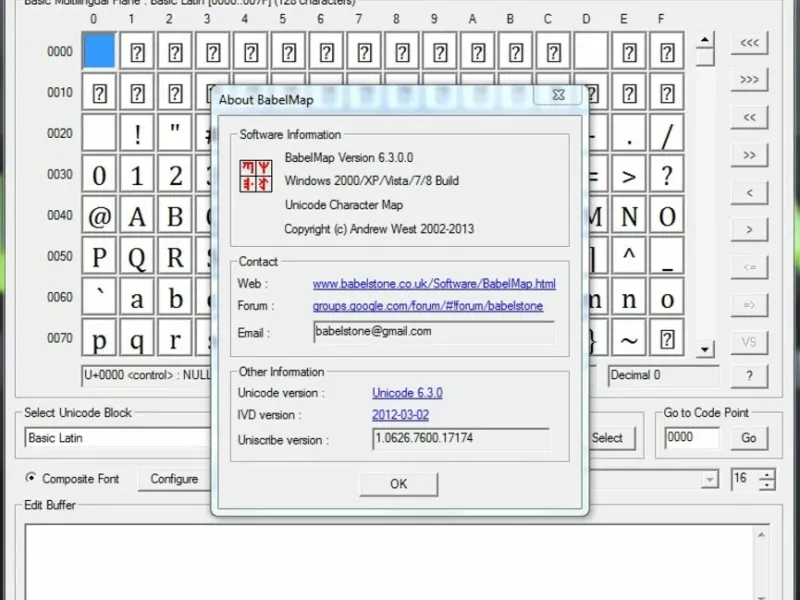The height and width of the screenshot is (600, 800).
Task: Open the IVD version 2012-03-02 link
Action: pyautogui.click(x=400, y=415)
